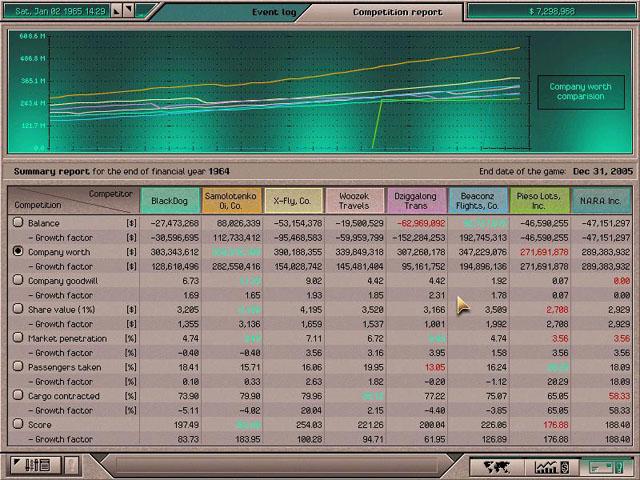Select the Score radio button
Viewport: 640px width, 480px height.
pyautogui.click(x=17, y=424)
